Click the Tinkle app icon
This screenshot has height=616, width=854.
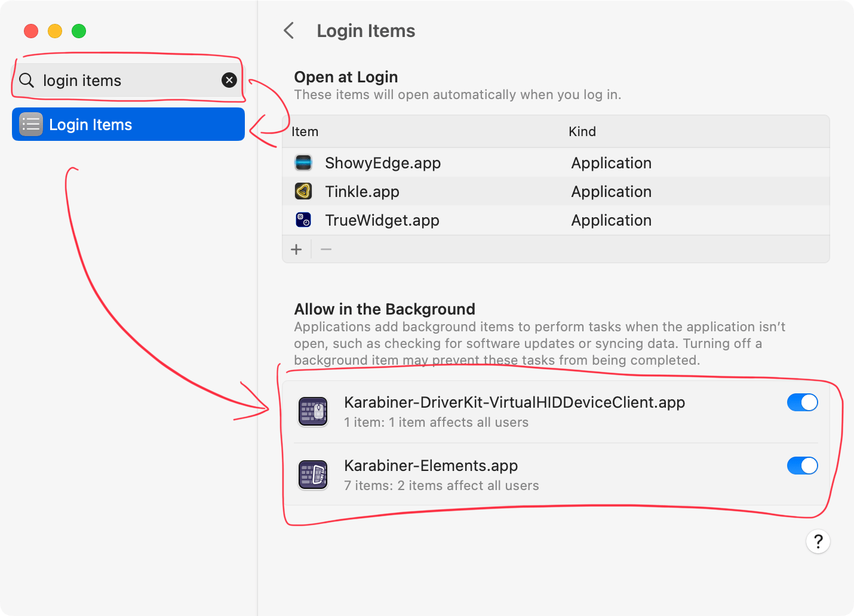click(x=303, y=191)
